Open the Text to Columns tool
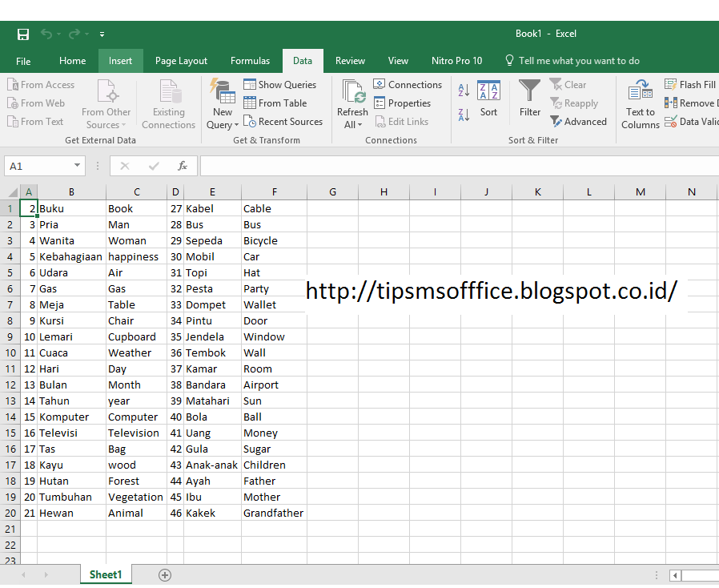Image resolution: width=719 pixels, height=588 pixels. (640, 103)
